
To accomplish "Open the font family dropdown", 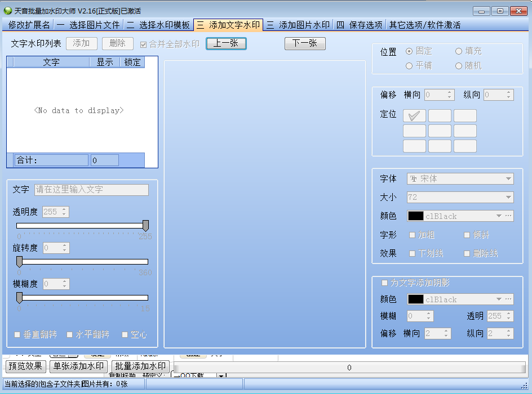I will (509, 179).
